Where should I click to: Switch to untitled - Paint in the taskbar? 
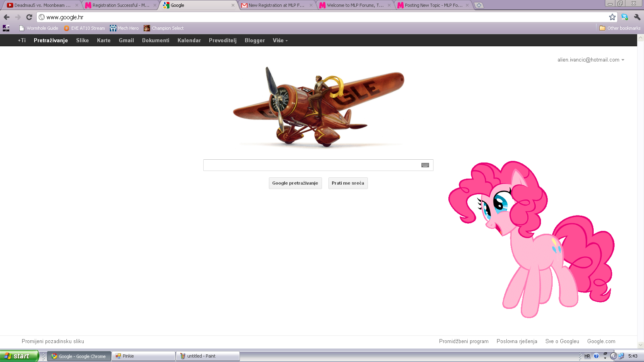[x=208, y=356]
